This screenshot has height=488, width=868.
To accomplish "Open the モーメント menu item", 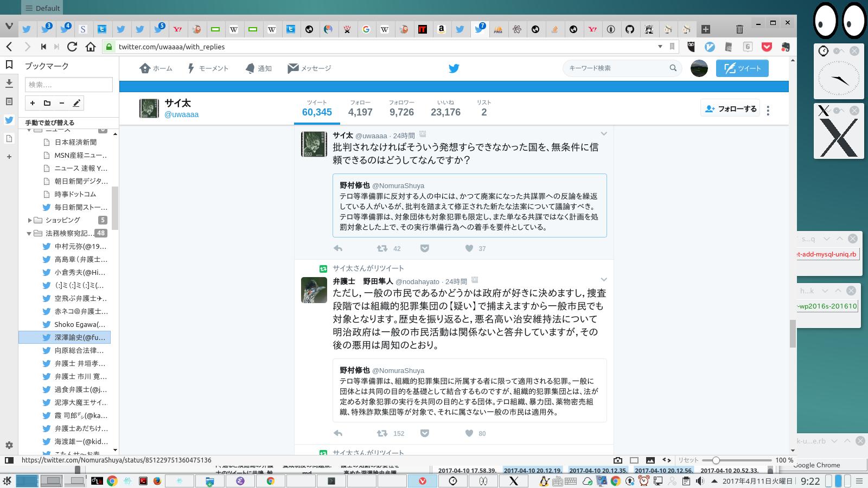I will coord(208,68).
